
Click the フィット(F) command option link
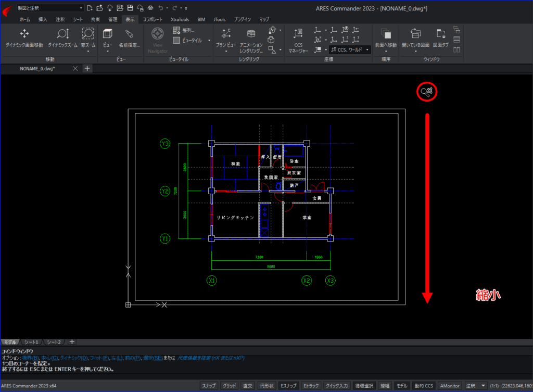click(x=99, y=358)
